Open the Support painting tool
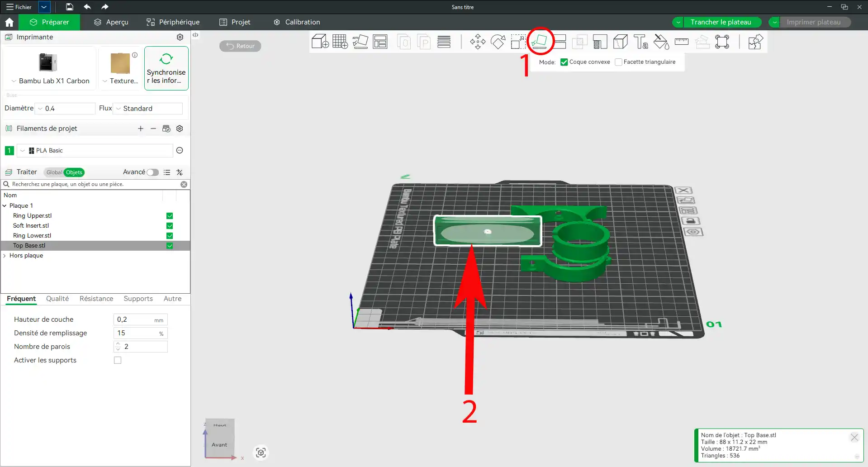This screenshot has height=467, width=868. click(600, 42)
